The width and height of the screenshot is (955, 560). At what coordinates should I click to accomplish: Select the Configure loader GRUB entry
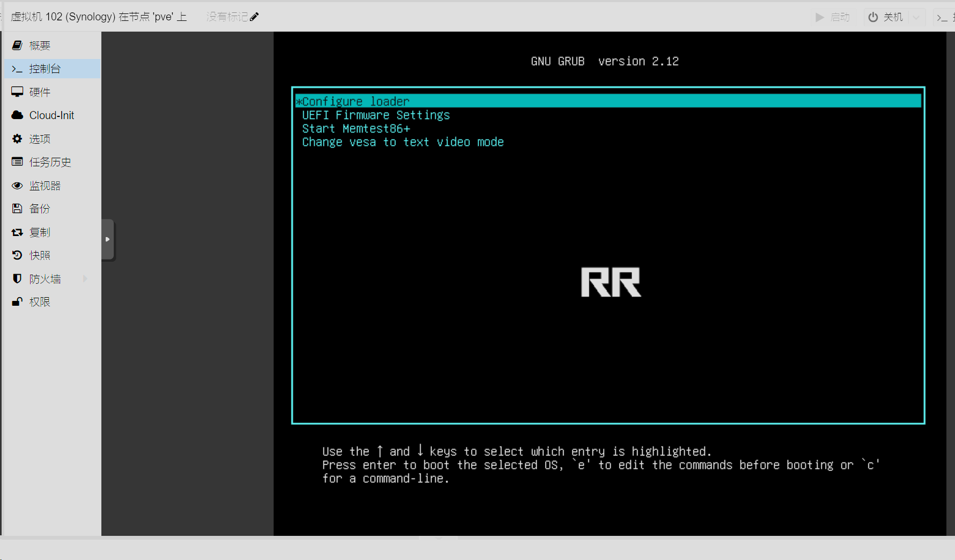point(608,101)
